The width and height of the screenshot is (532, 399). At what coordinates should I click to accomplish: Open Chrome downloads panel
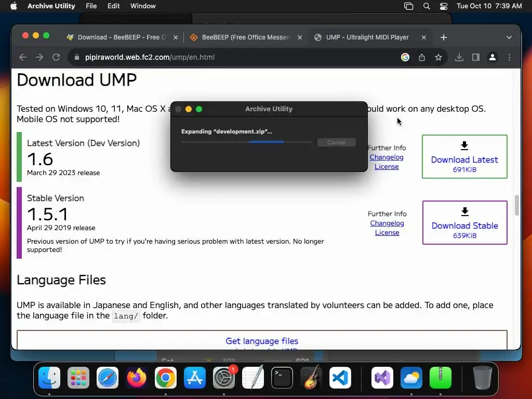[x=459, y=57]
